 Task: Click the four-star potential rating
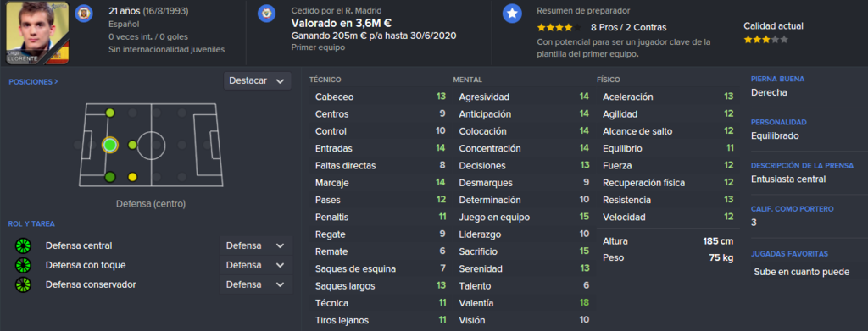coord(559,27)
